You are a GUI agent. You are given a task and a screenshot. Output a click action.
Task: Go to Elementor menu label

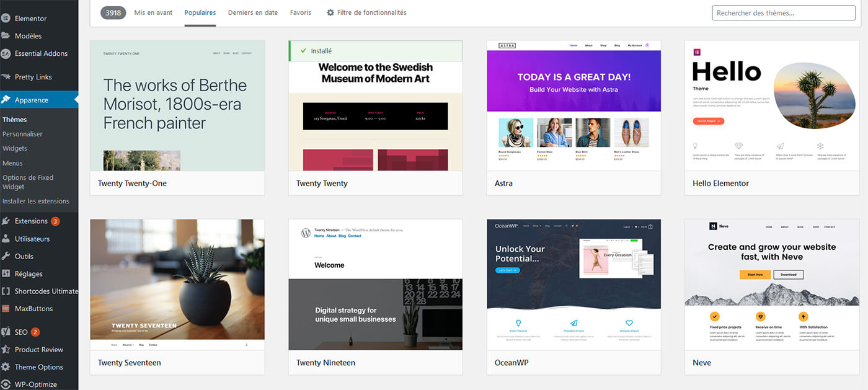31,19
